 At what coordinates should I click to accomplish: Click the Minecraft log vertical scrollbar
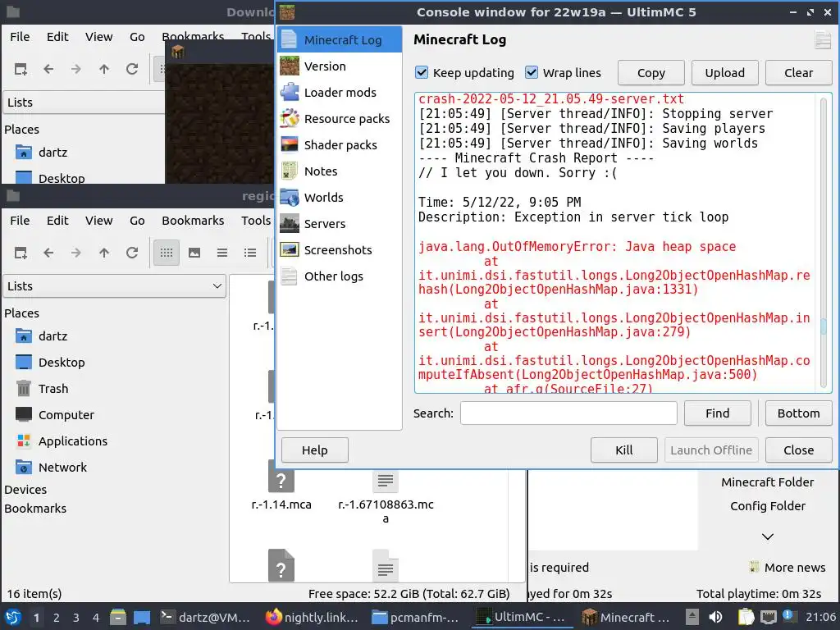(824, 242)
